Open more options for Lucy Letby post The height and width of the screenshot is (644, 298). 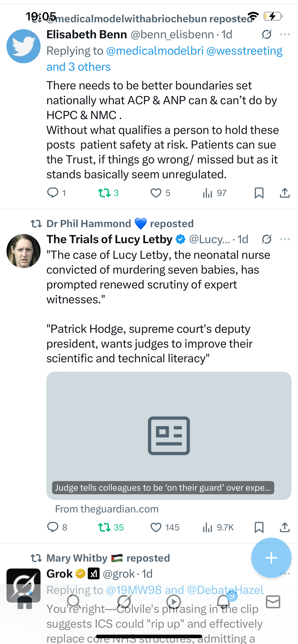pyautogui.click(x=285, y=239)
